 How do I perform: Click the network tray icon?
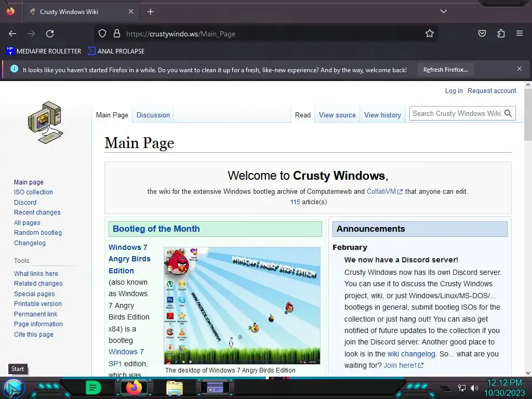461,388
